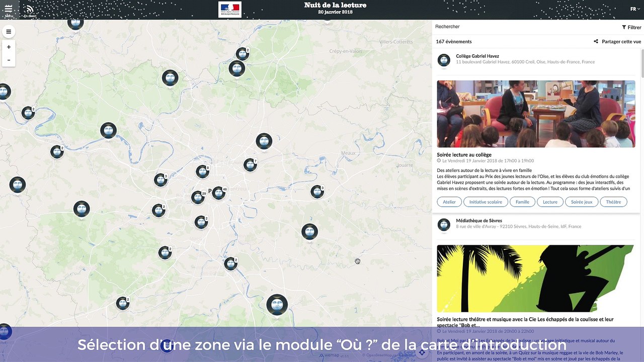The image size is (644, 362).
Task: Click the 167 évènements count
Action: 454,42
